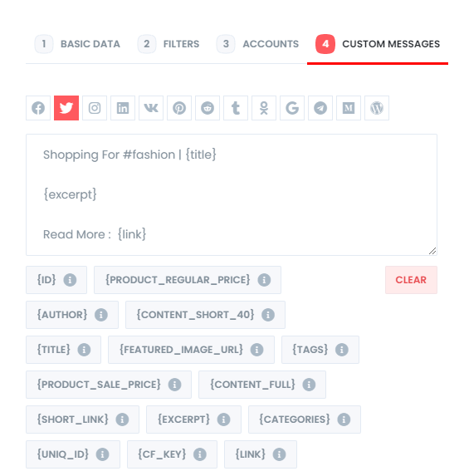Clear the custom message text
The height and width of the screenshot is (476, 464).
pos(411,280)
